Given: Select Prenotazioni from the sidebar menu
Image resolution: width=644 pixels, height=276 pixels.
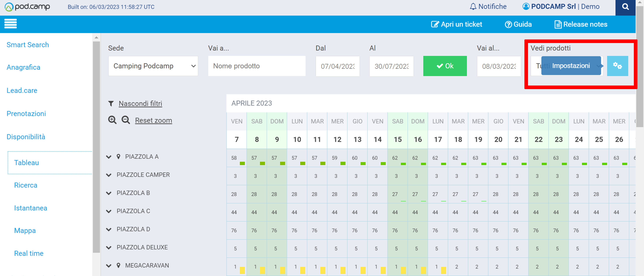Looking at the screenshot, I should [26, 114].
